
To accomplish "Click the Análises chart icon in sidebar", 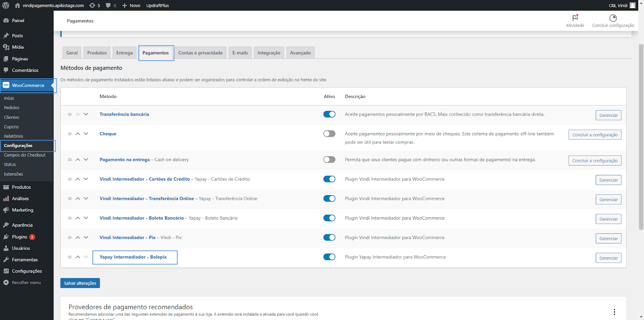I will coord(6,199).
